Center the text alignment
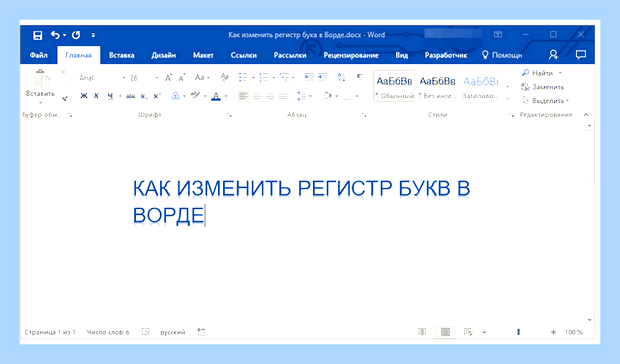 click(x=257, y=96)
